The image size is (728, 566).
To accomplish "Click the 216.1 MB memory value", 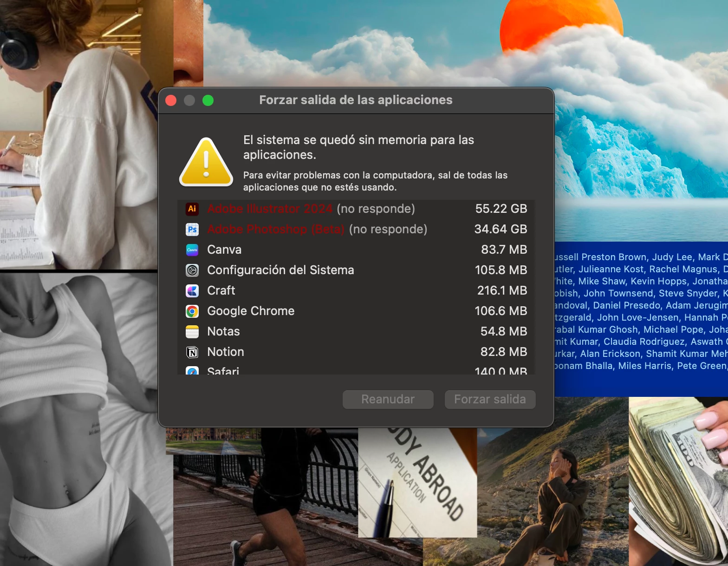I will (x=502, y=290).
